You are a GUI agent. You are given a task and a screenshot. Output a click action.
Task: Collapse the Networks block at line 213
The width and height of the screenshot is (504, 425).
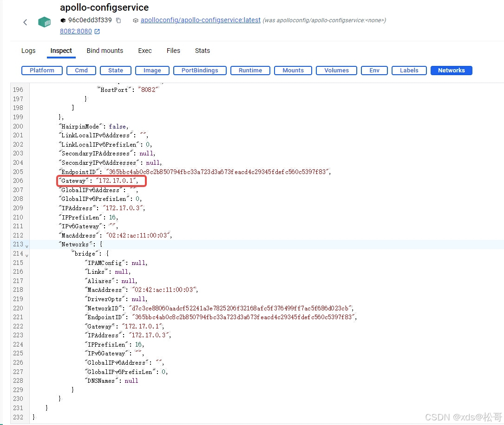tap(26, 246)
